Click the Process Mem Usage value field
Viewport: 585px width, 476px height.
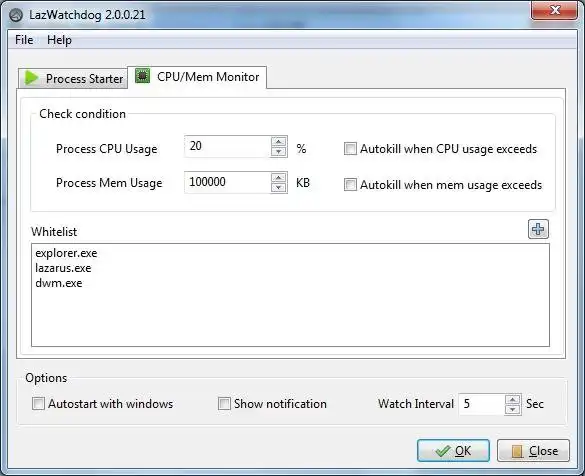pos(228,182)
